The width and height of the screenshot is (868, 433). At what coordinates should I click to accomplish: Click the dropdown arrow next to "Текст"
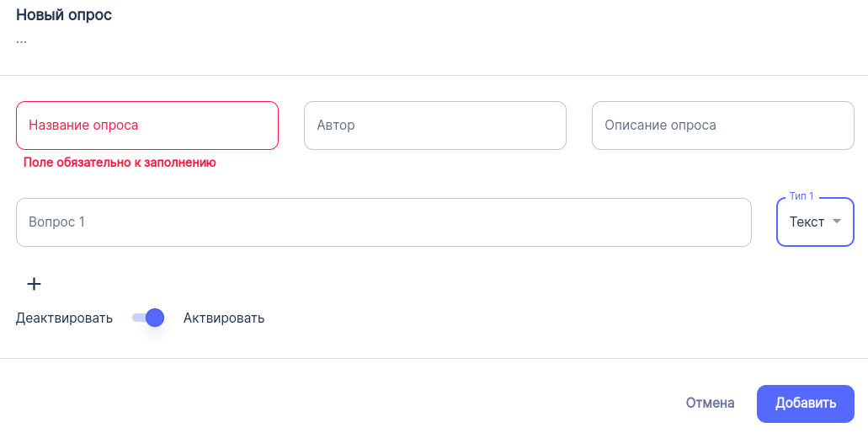coord(837,222)
